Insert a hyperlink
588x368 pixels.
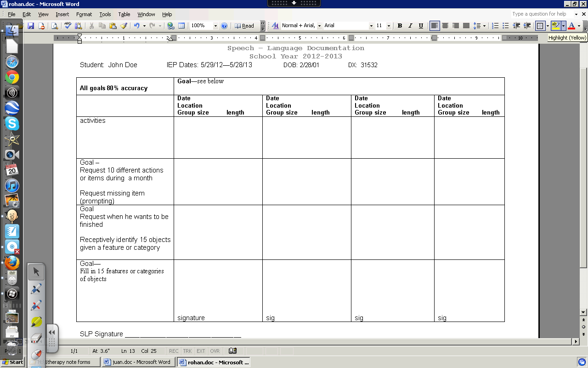pos(170,26)
